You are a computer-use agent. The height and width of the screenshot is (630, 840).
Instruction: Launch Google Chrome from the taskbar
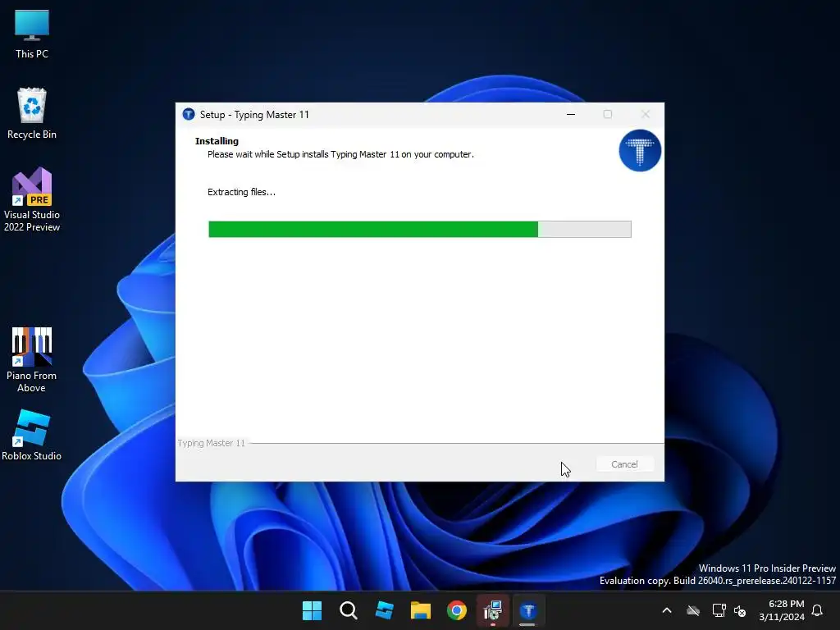(x=457, y=610)
